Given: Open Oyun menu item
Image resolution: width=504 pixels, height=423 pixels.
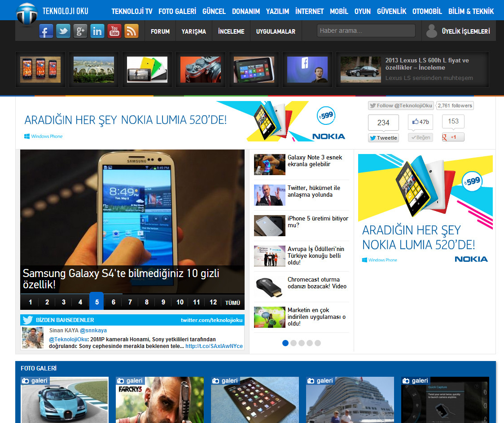Looking at the screenshot, I should 362,11.
